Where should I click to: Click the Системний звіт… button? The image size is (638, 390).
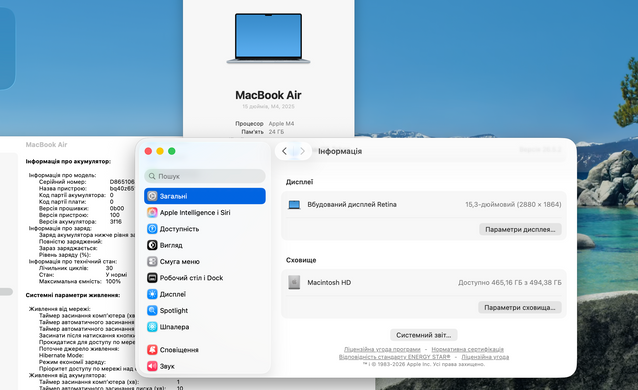[424, 335]
